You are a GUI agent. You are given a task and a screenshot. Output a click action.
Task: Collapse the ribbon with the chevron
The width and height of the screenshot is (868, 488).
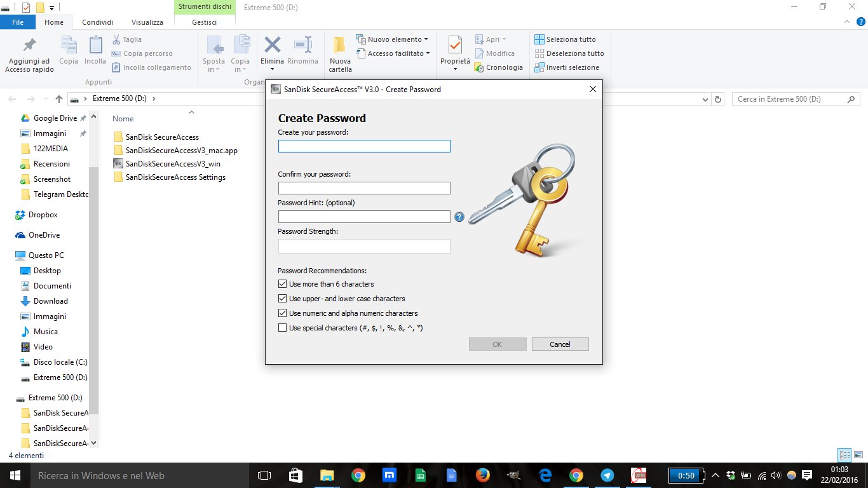click(x=846, y=22)
